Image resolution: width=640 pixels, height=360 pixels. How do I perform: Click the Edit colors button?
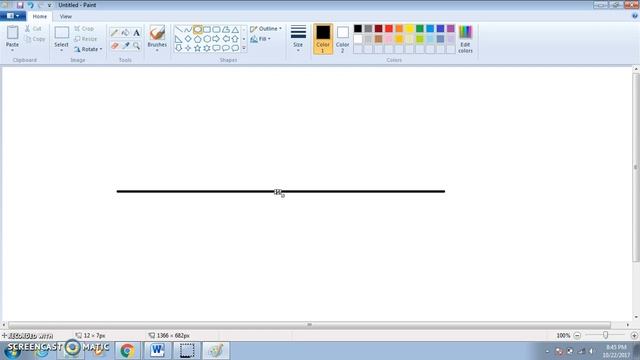(x=465, y=39)
